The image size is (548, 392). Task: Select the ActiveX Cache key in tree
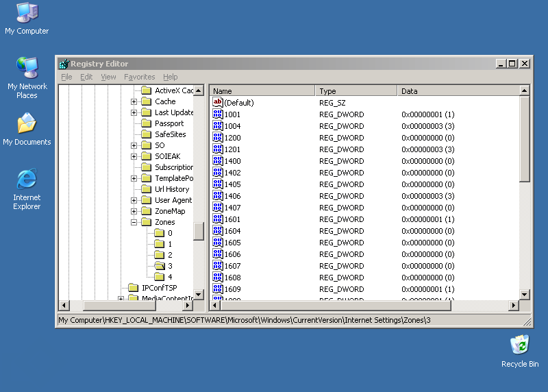click(174, 90)
